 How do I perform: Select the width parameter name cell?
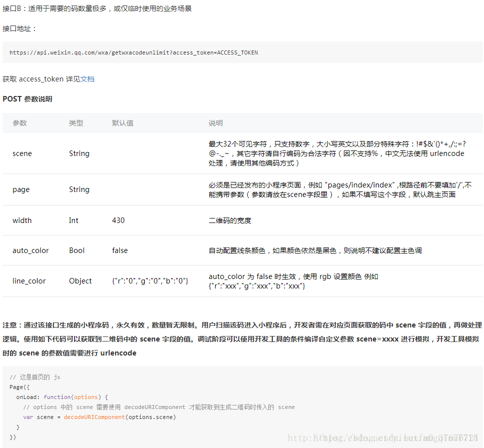pyautogui.click(x=22, y=220)
